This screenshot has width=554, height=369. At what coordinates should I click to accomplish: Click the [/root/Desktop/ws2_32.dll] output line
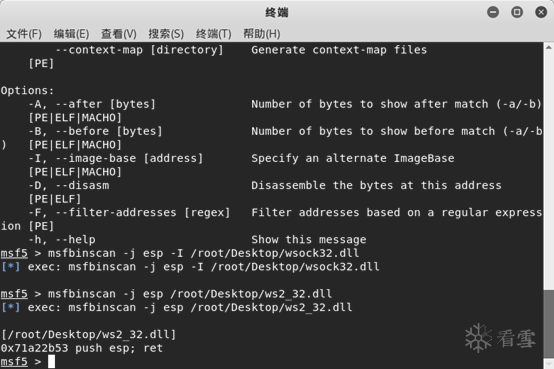pyautogui.click(x=88, y=334)
